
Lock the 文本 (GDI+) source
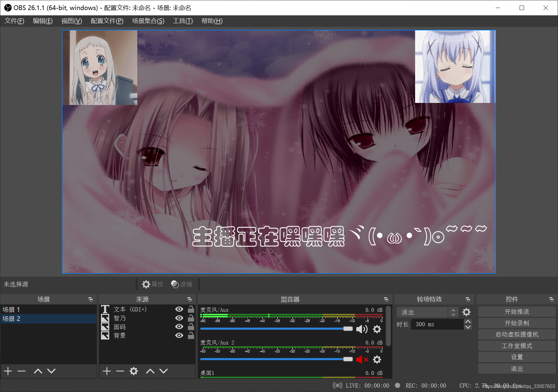pos(191,309)
